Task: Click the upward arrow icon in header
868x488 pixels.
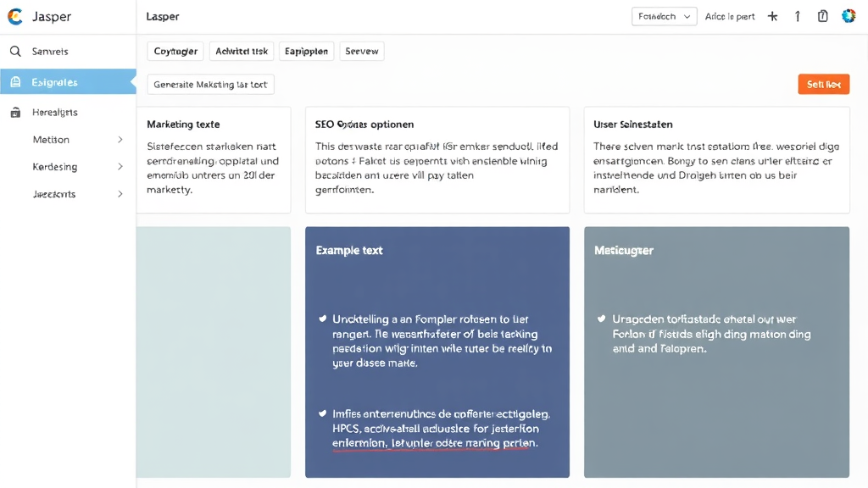Action: click(x=798, y=16)
